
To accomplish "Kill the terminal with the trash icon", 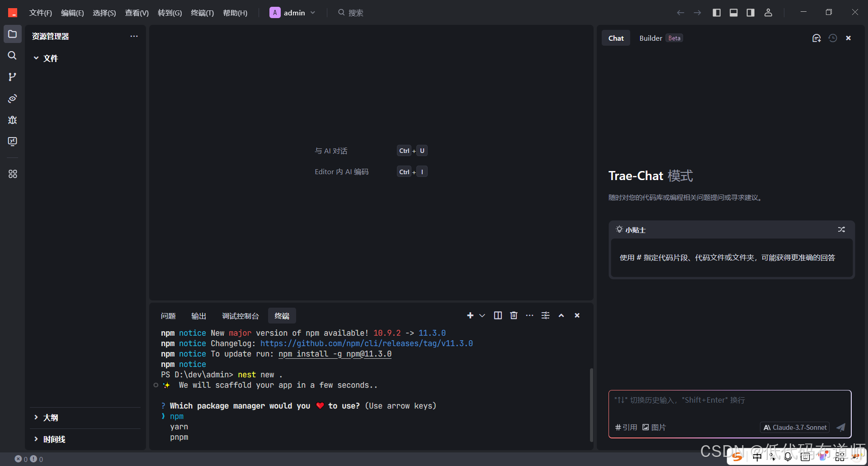I will click(514, 315).
